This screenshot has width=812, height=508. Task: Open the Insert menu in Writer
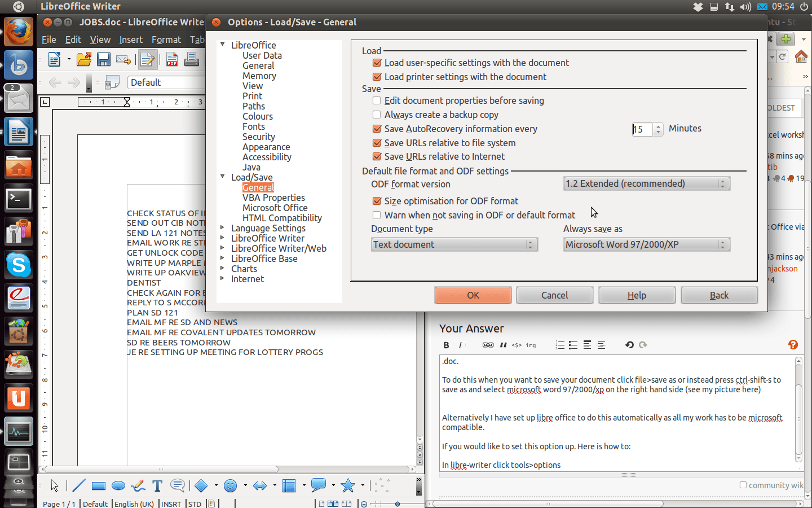[131, 40]
